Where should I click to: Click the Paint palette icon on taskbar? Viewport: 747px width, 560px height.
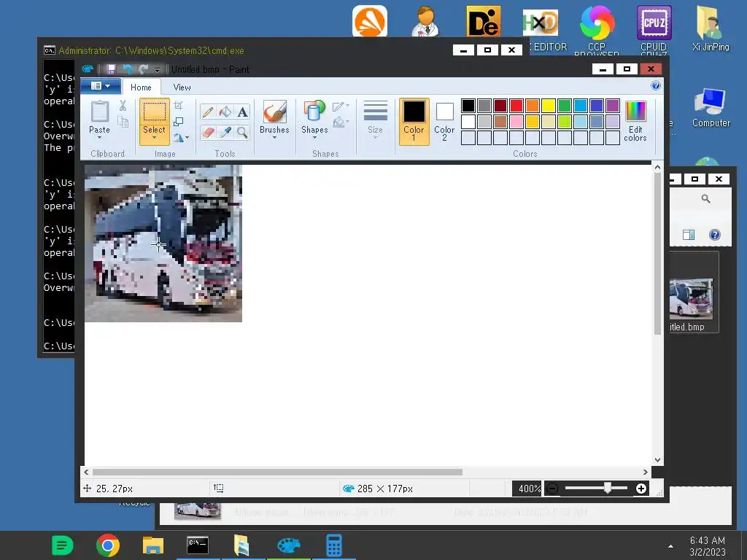pyautogui.click(x=289, y=545)
